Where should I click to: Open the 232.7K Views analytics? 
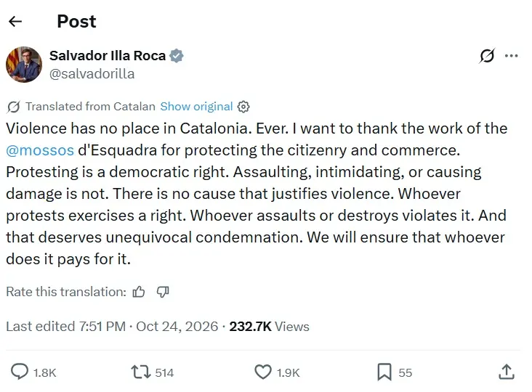pyautogui.click(x=270, y=326)
